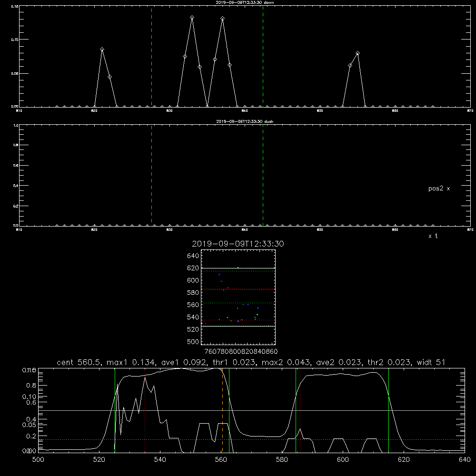Click the '560' tick label on bottom plot x-axis
Screen dimensions: 476x476
coord(221,460)
